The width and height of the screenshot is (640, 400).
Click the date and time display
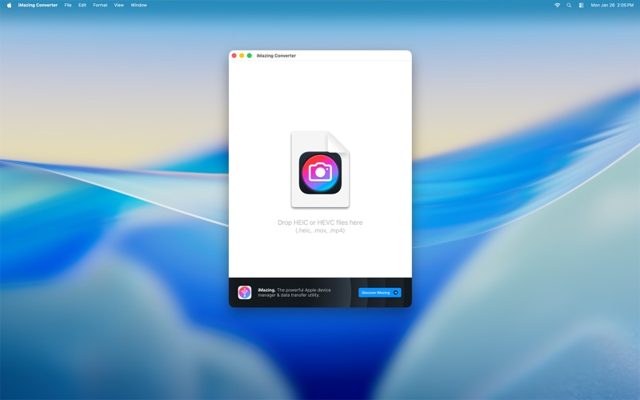[612, 5]
